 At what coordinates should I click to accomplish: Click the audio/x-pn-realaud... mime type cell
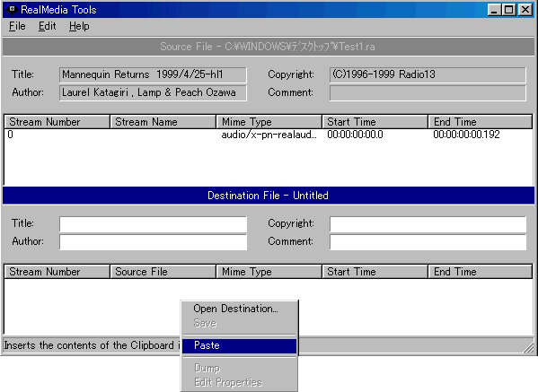[x=269, y=135]
